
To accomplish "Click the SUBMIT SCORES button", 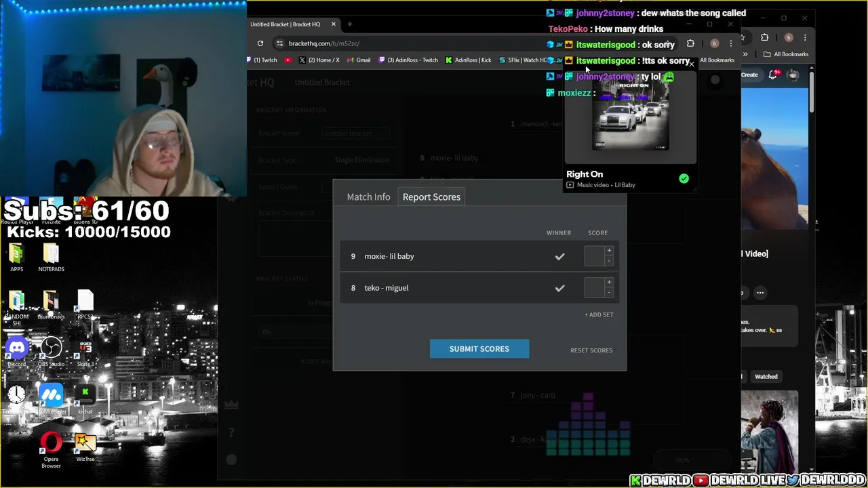I will [x=479, y=349].
